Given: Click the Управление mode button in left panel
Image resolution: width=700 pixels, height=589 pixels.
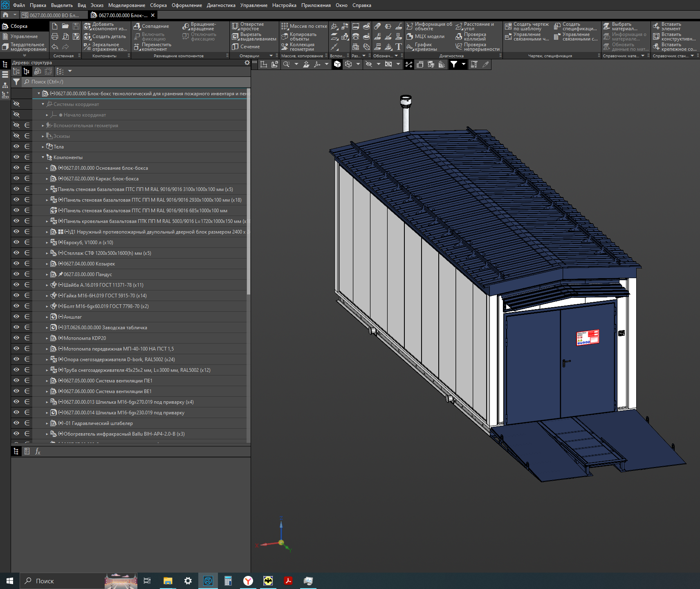Looking at the screenshot, I should click(24, 36).
